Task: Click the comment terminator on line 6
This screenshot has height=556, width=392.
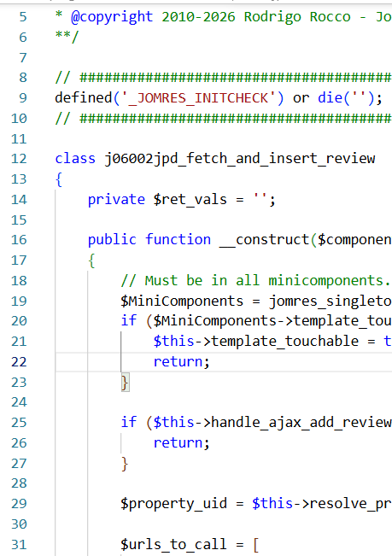Action: 67,37
